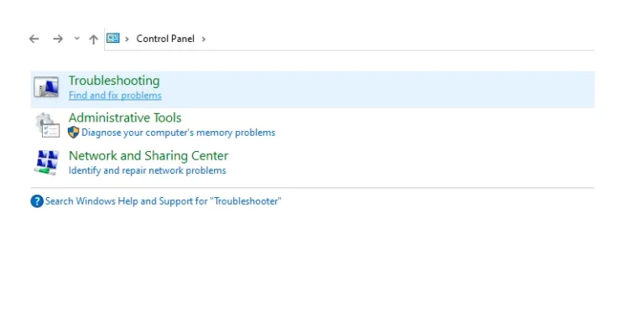The height and width of the screenshot is (328, 644).
Task: Go back using the back arrow
Action: point(34,39)
